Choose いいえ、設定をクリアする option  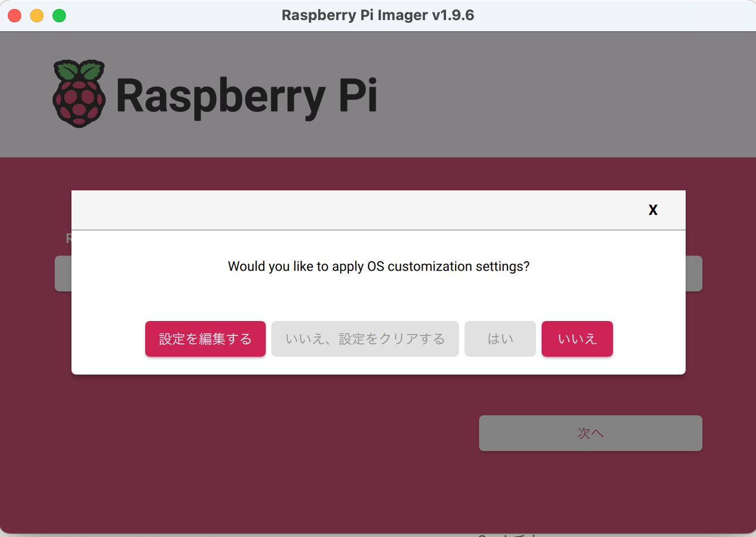(x=365, y=339)
